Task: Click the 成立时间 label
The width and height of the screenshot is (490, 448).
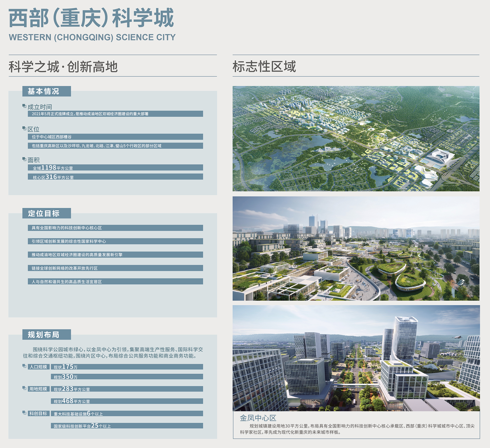Action: 40,107
